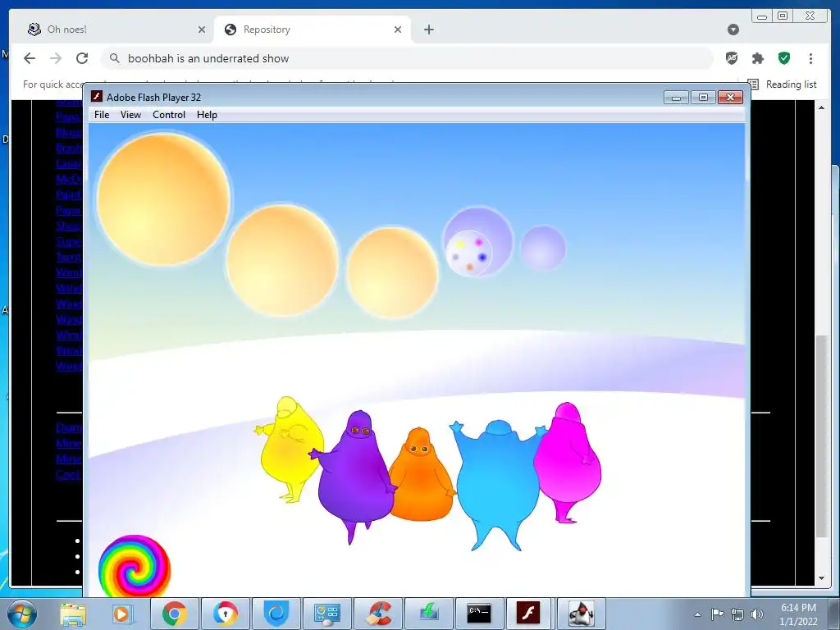
Task: Open a new Chrome tab
Action: [x=428, y=30]
